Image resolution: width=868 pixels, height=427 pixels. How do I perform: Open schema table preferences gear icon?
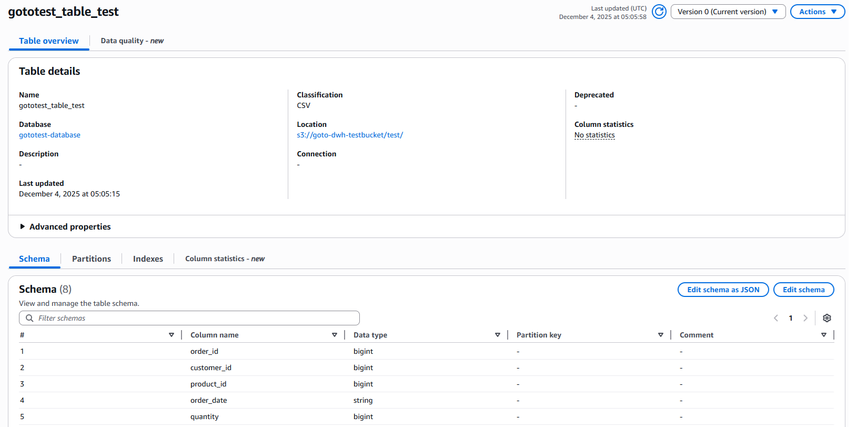point(826,318)
